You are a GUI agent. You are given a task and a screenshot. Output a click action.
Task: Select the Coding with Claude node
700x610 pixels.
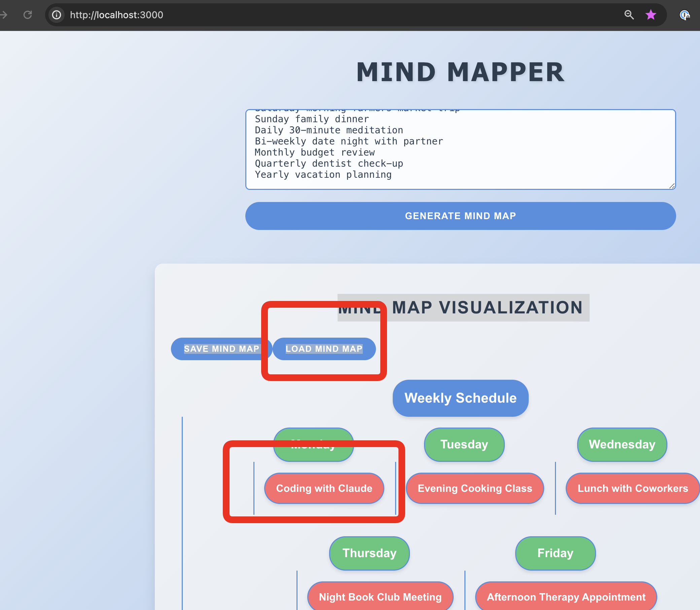coord(324,488)
